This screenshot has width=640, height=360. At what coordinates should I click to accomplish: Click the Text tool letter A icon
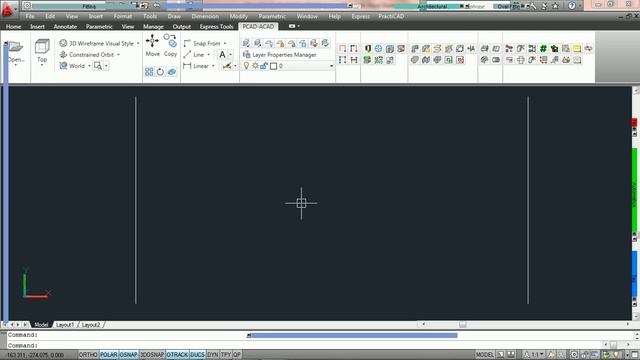tap(222, 54)
